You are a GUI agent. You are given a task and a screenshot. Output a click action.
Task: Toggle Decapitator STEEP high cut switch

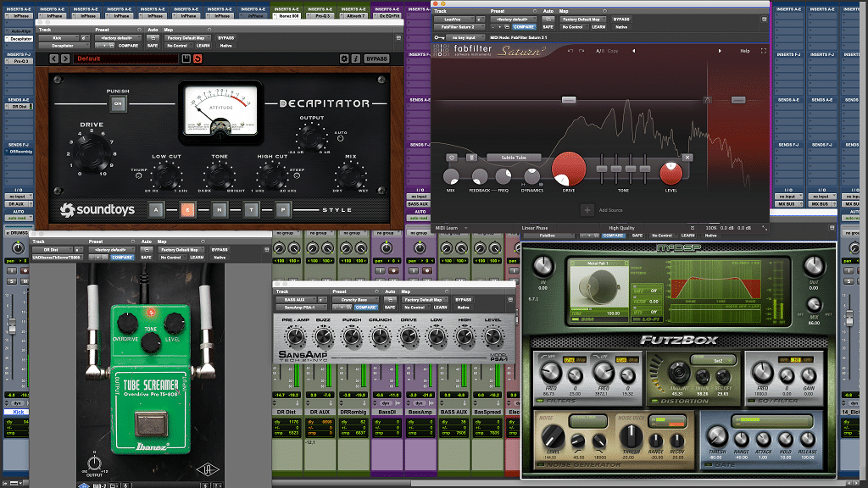tap(298, 176)
